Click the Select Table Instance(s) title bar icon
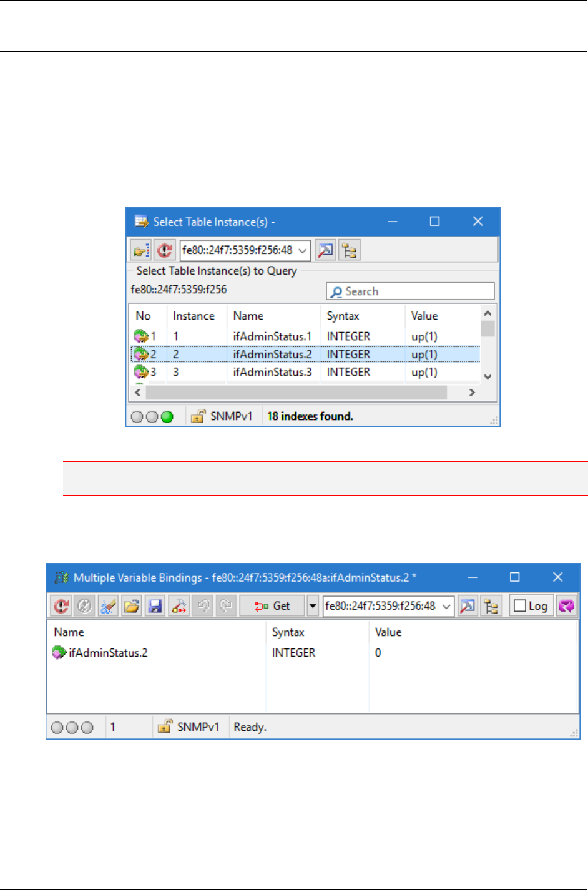Screen dimensions: 588x890 tap(142, 222)
